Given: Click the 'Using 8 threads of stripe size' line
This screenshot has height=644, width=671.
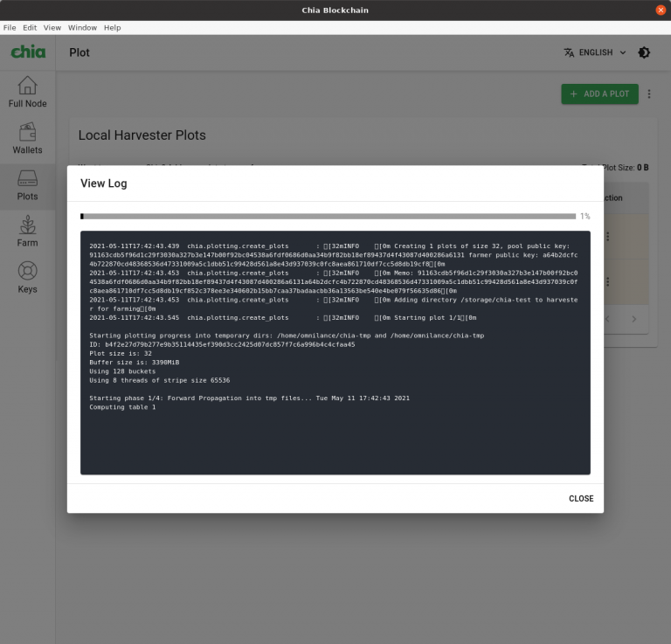Looking at the screenshot, I should pyautogui.click(x=159, y=380).
